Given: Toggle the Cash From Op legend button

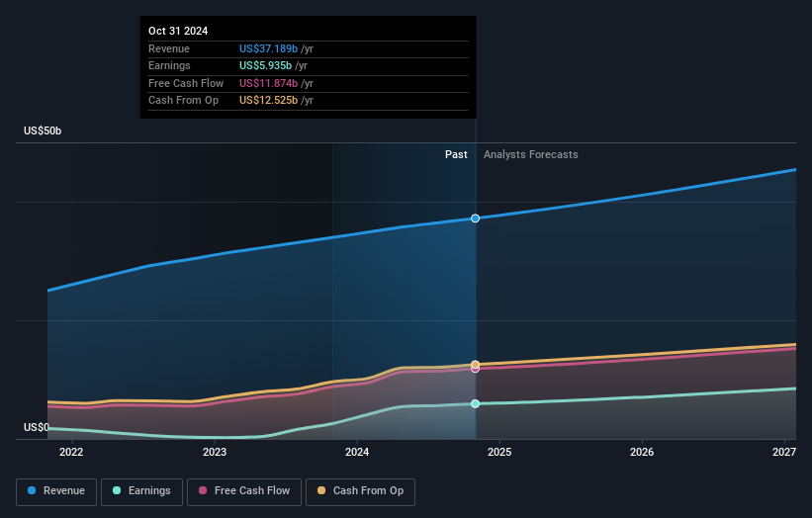Looking at the screenshot, I should (360, 491).
